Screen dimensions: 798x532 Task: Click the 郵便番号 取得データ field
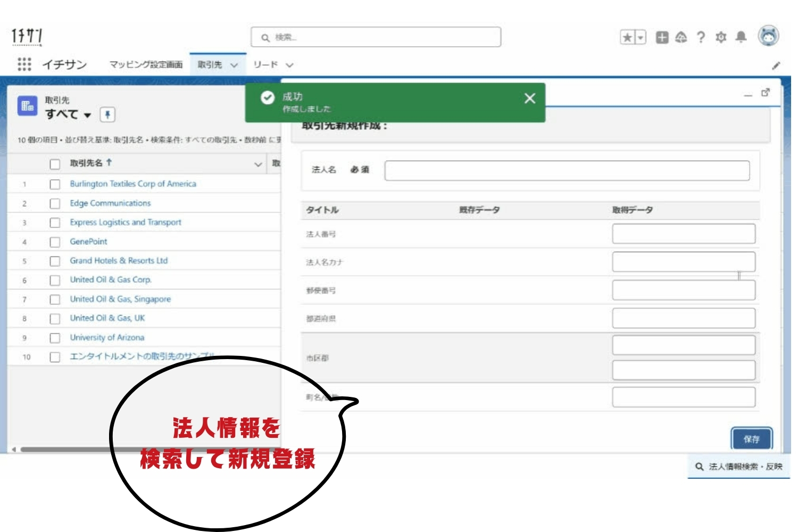click(x=684, y=290)
